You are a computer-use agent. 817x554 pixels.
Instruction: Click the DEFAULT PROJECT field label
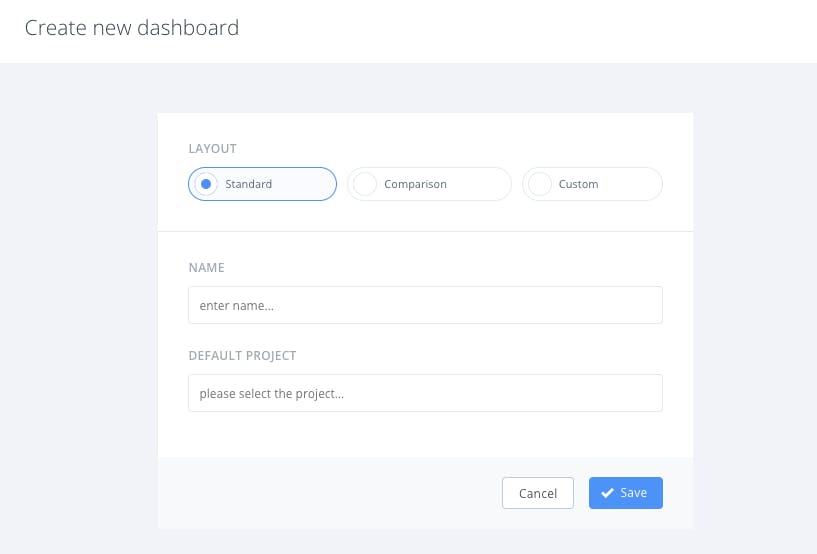[242, 355]
